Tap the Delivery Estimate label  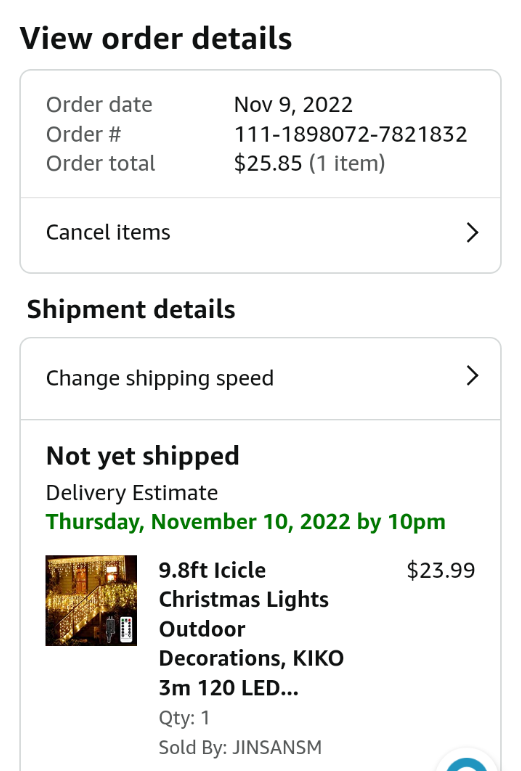click(132, 493)
